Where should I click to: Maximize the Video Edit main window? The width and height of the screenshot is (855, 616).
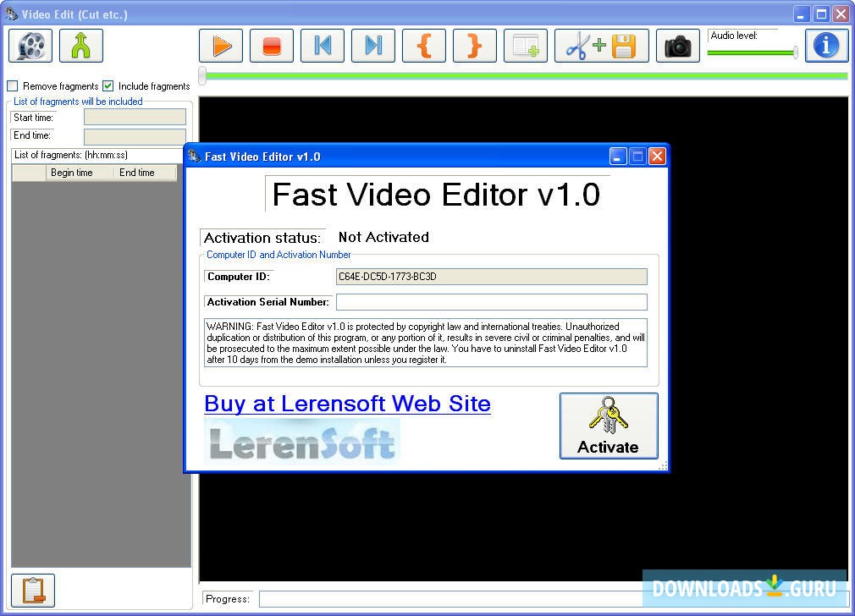[x=821, y=14]
